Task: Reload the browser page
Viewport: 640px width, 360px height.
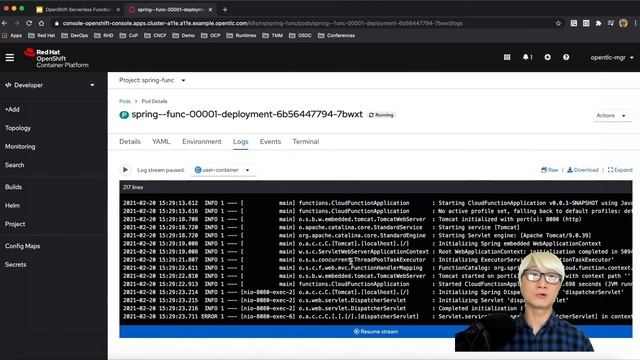Action: 29,23
